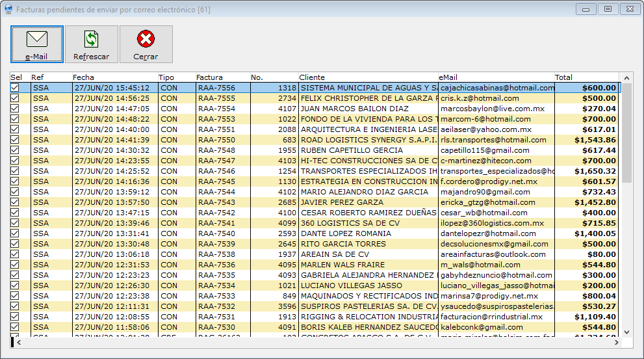Screen dimensions: 644x359
Task: Click the horizontal scrollbar left arrow
Action: tap(19, 342)
